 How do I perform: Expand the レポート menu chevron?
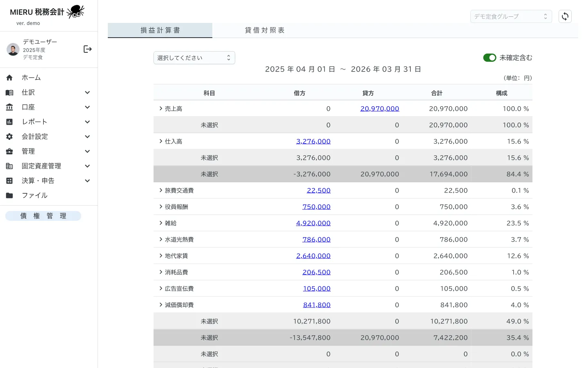87,122
